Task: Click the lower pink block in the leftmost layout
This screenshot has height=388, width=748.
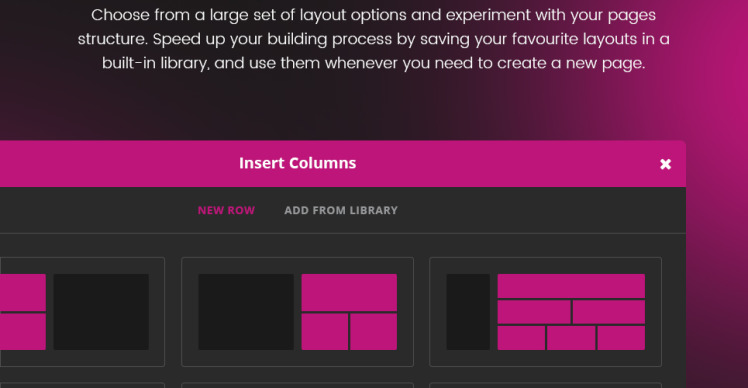Action: 23,332
